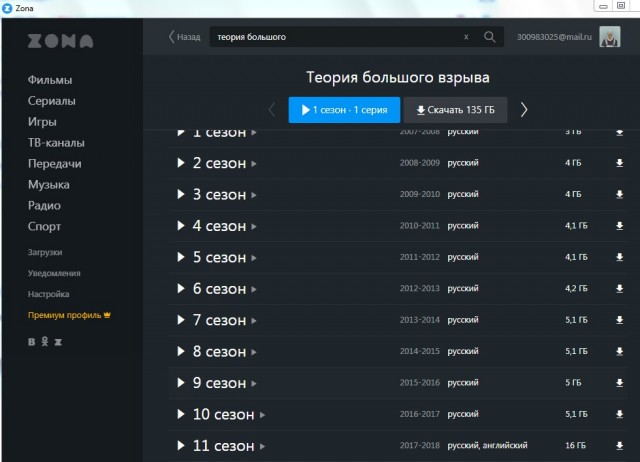Open Загрузки in the sidebar
The height and width of the screenshot is (462, 640).
(x=45, y=252)
